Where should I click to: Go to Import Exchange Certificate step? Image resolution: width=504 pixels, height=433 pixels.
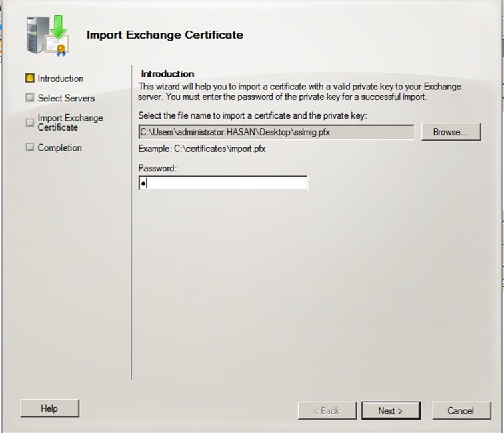pos(70,123)
